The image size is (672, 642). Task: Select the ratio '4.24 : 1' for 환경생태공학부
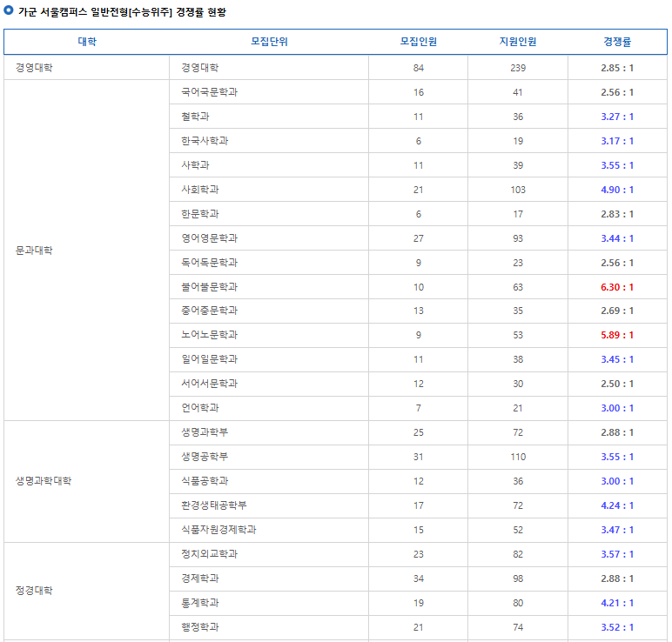pos(617,505)
